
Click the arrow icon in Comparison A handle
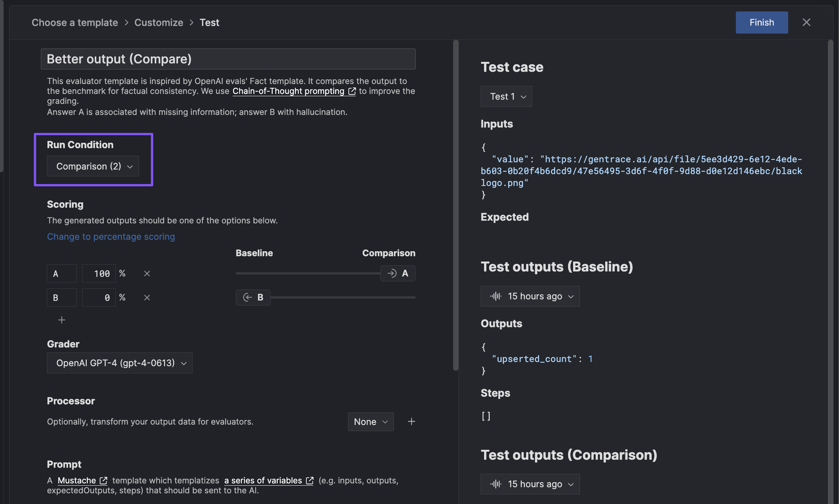coord(392,273)
